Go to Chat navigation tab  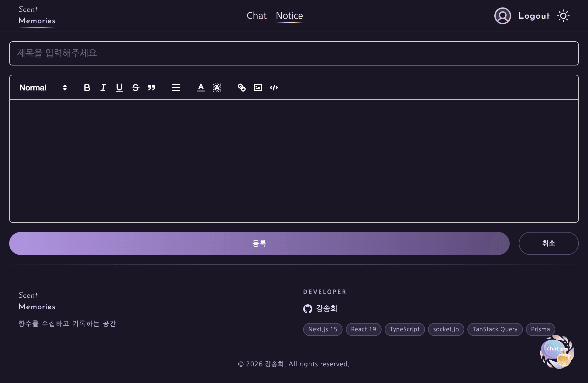point(256,16)
